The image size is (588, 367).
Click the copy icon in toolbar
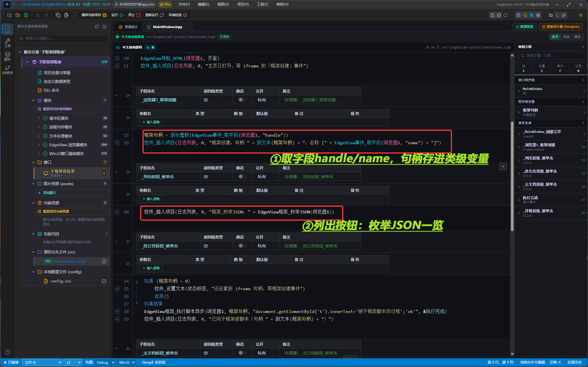point(58,15)
